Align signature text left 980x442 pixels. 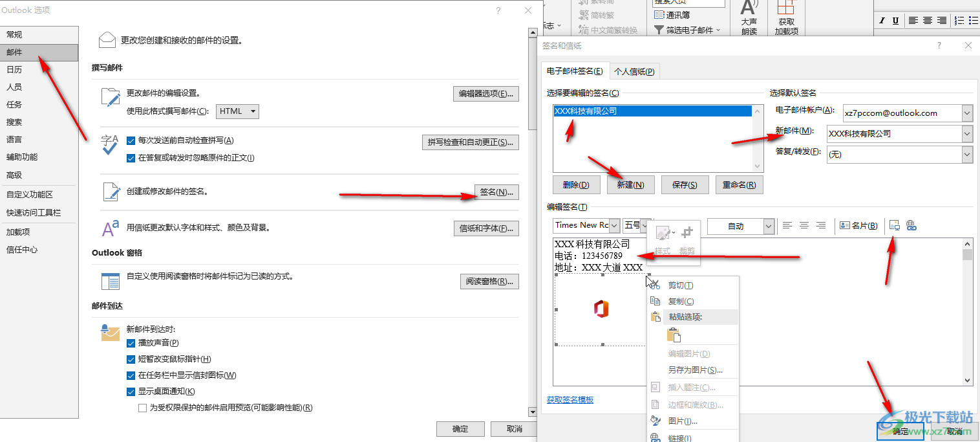(787, 225)
